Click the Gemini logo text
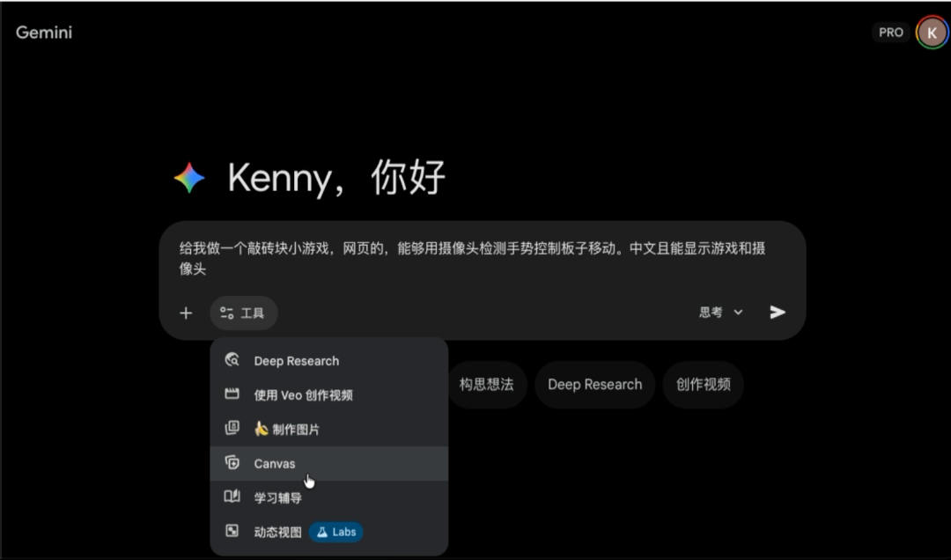 click(x=44, y=33)
